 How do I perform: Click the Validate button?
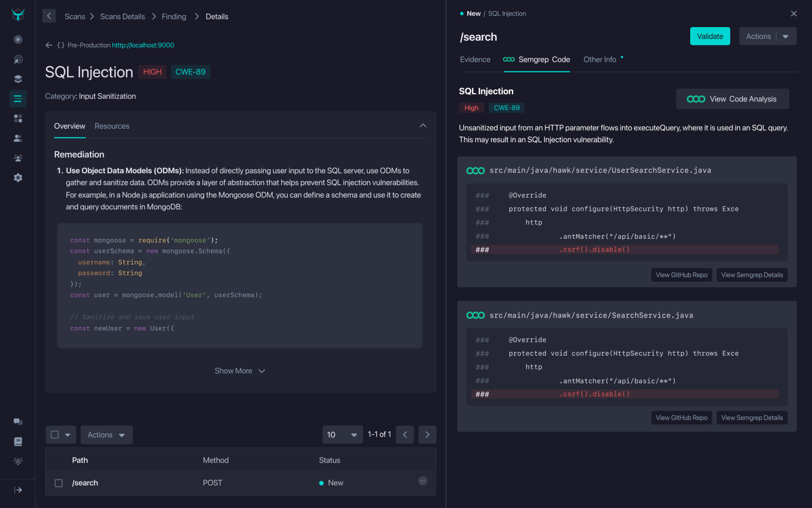(710, 36)
